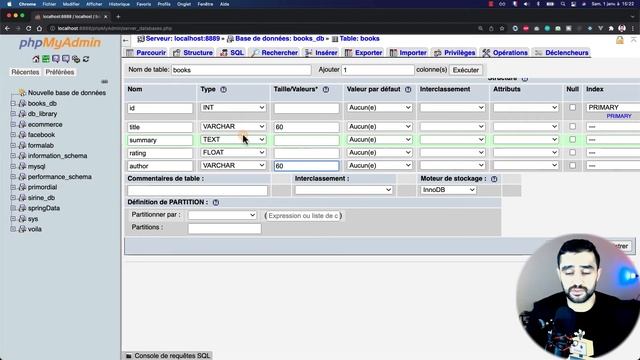Viewport: 640px width, 360px height.
Task: Click the Taille/Valeurs help icon
Action: [x=326, y=89]
